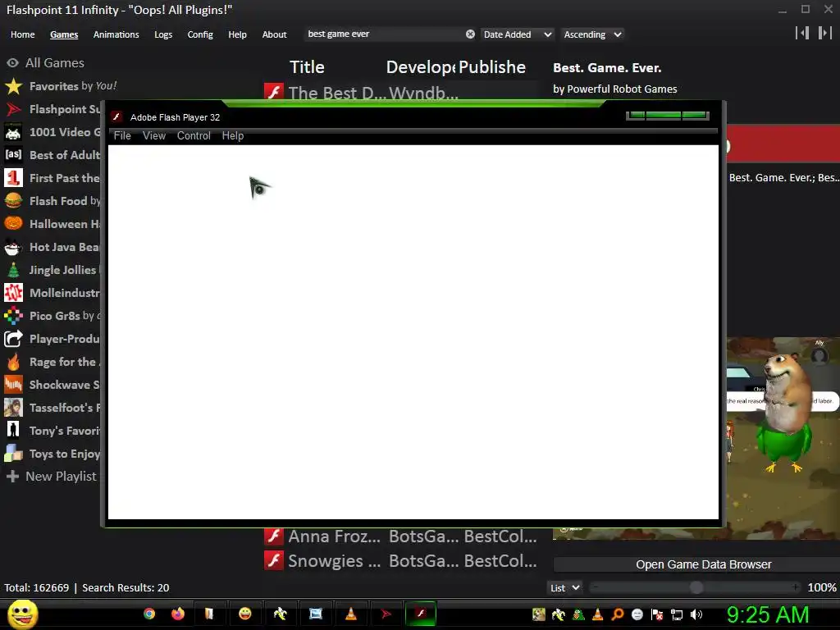Click the Best. Game. Ever. title heading
The height and width of the screenshot is (630, 840).
(607, 68)
